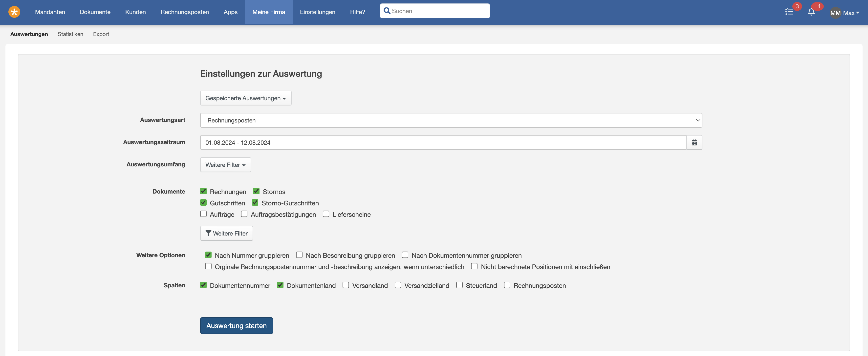Switch to the Statistiken tab
868x356 pixels.
[x=70, y=34]
